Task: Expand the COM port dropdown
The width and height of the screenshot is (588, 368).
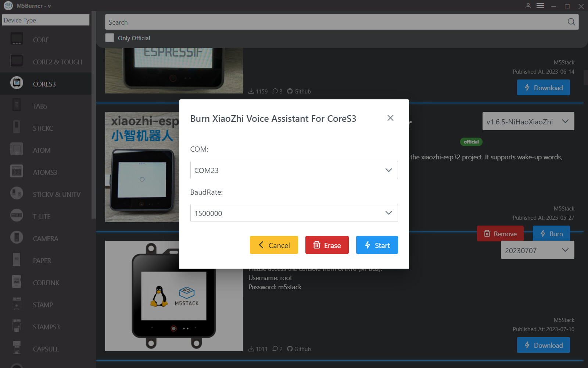Action: [294, 170]
